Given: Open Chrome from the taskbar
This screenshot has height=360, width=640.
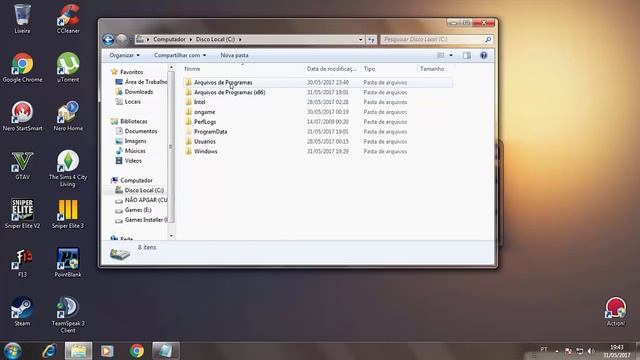Looking at the screenshot, I should [137, 351].
